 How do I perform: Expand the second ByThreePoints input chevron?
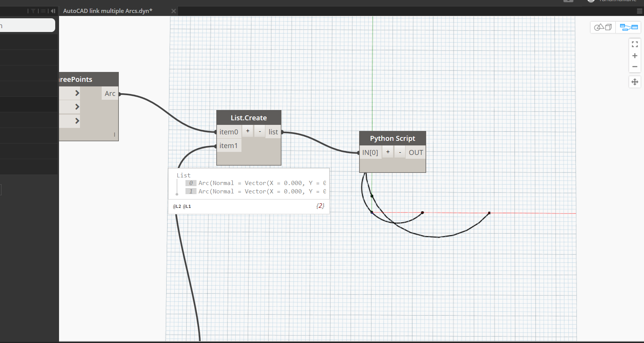[x=76, y=107]
